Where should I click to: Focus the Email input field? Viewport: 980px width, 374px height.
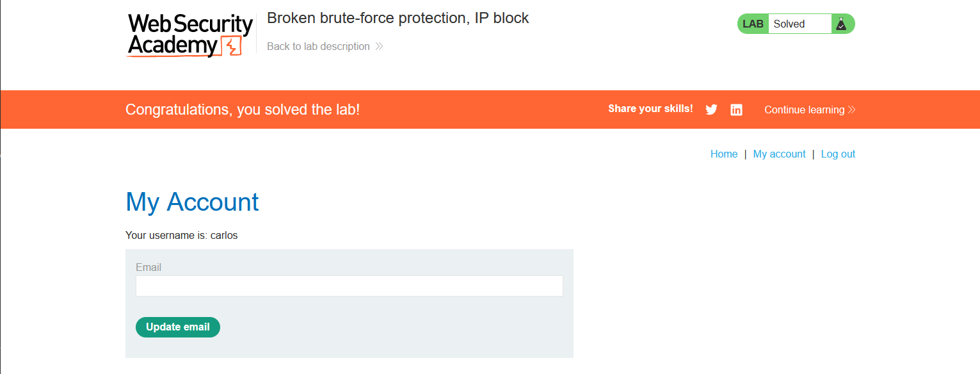[x=349, y=286]
